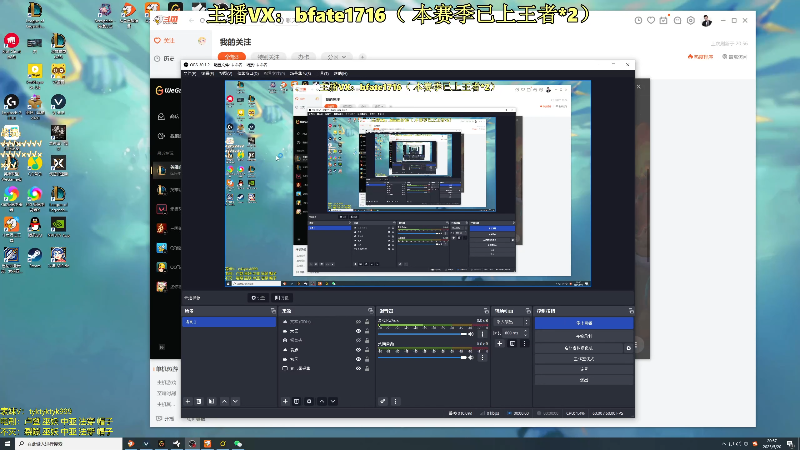The height and width of the screenshot is (450, 800).
Task: Mute the upper audio channel speaker icon
Action: [471, 334]
